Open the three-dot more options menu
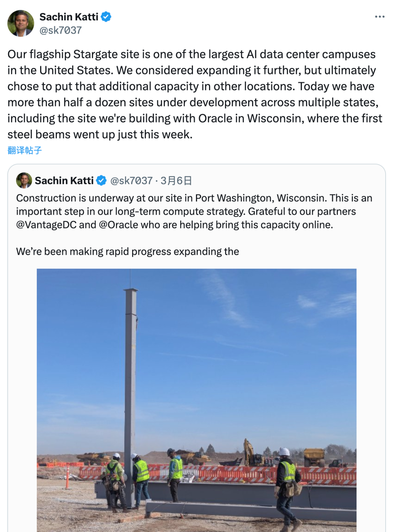 point(379,17)
